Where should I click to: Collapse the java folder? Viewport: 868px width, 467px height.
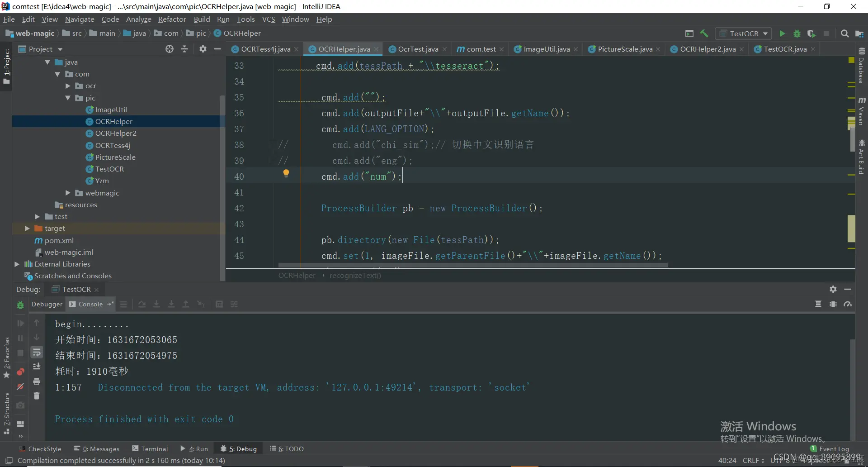pyautogui.click(x=47, y=62)
